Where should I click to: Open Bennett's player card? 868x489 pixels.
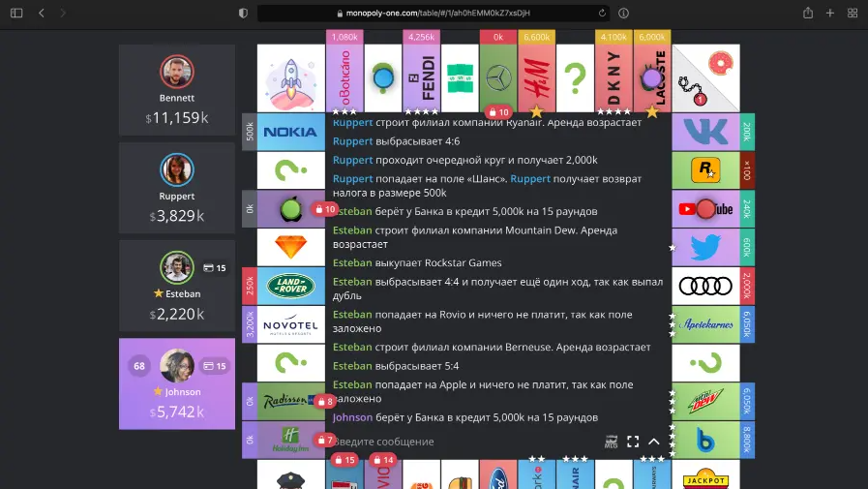[x=177, y=90]
